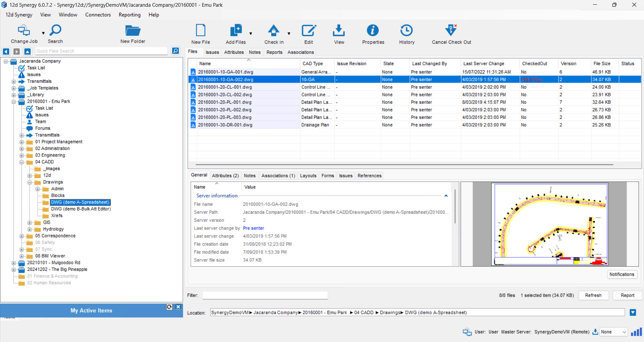Open the Location path dropdown button
Viewport: 644px width, 342px height.
tap(633, 313)
